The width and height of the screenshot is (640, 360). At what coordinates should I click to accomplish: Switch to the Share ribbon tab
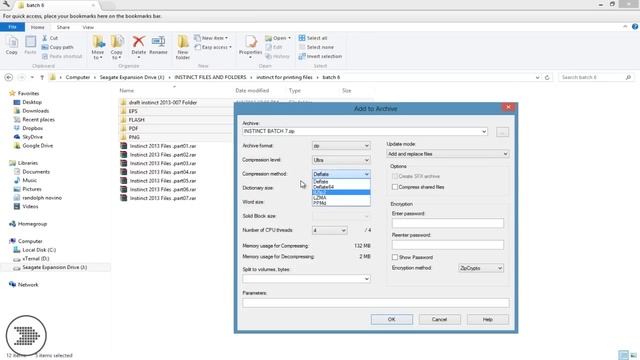point(63,27)
